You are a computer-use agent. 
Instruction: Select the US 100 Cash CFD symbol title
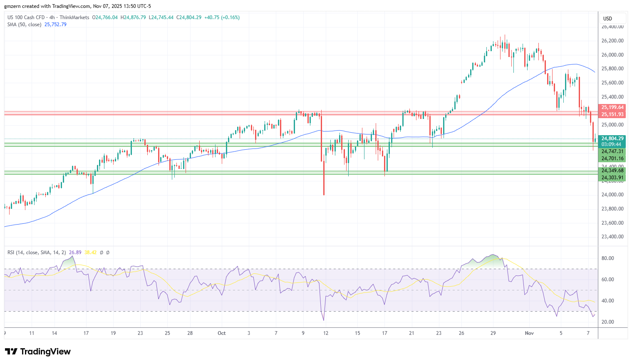coord(26,17)
